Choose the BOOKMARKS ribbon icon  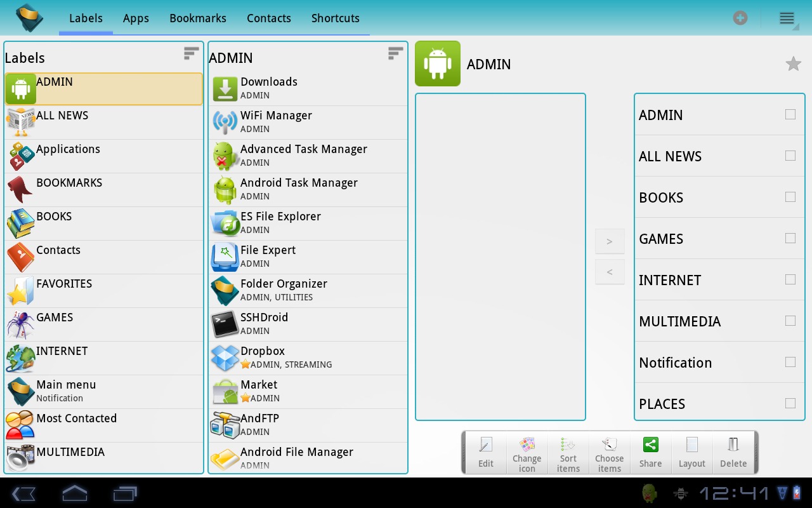point(20,190)
